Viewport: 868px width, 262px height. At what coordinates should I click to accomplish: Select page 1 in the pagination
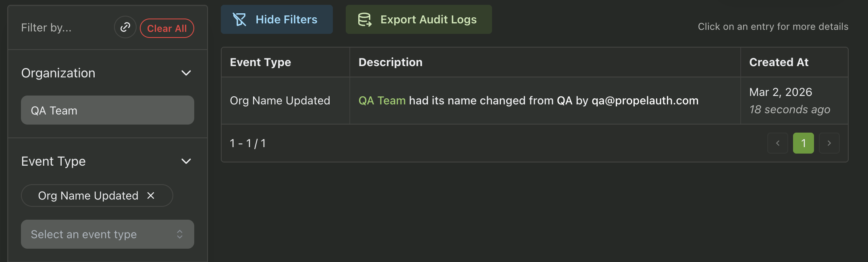point(803,143)
